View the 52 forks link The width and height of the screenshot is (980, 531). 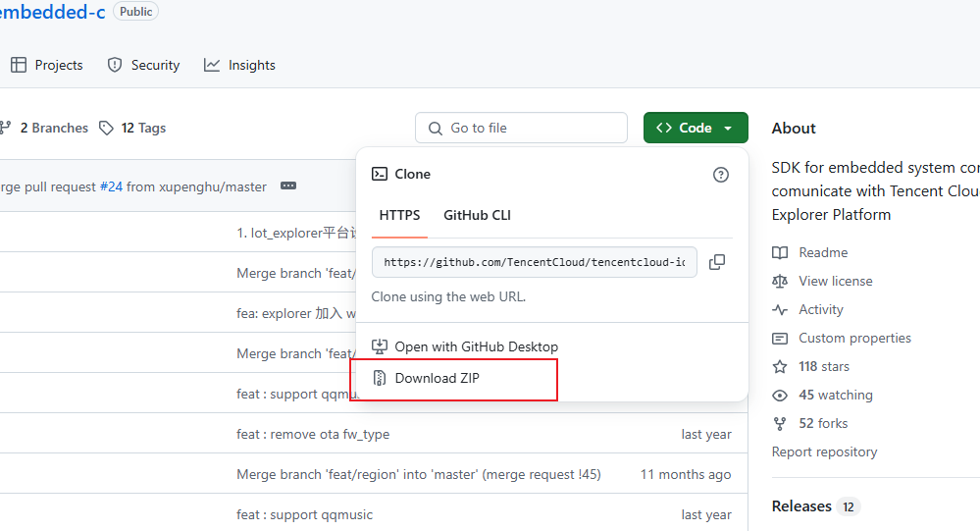(x=823, y=423)
